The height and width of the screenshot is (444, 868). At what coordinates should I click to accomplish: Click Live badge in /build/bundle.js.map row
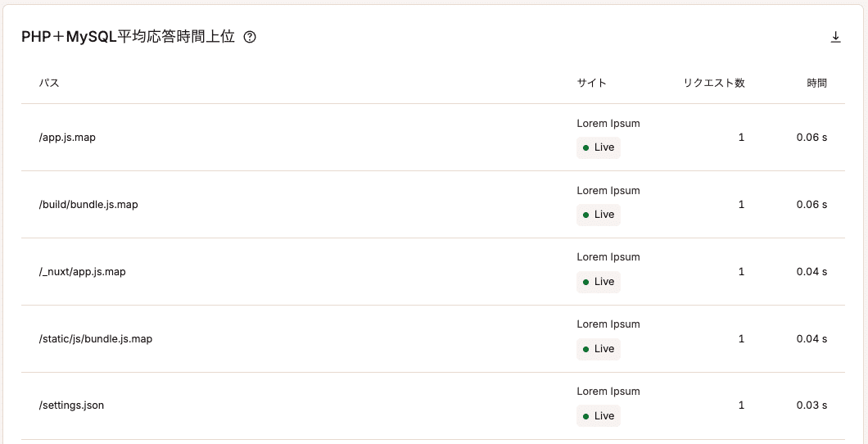pos(599,215)
